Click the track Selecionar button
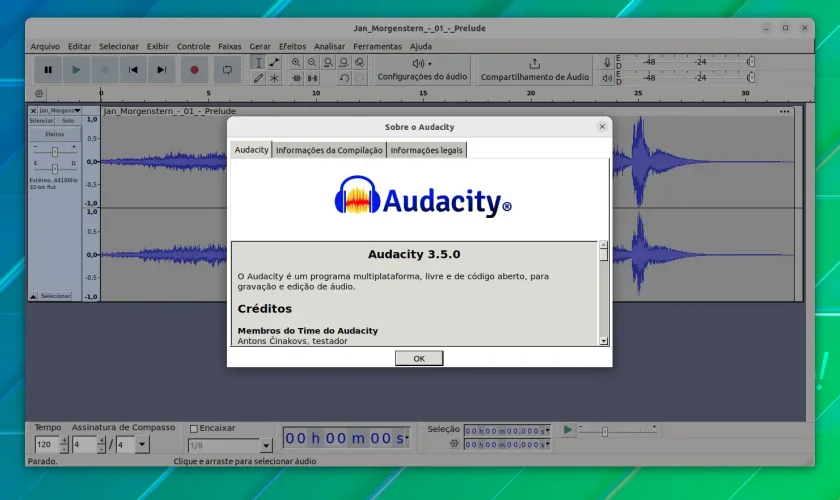Viewport: 840px width, 500px height. pyautogui.click(x=56, y=296)
